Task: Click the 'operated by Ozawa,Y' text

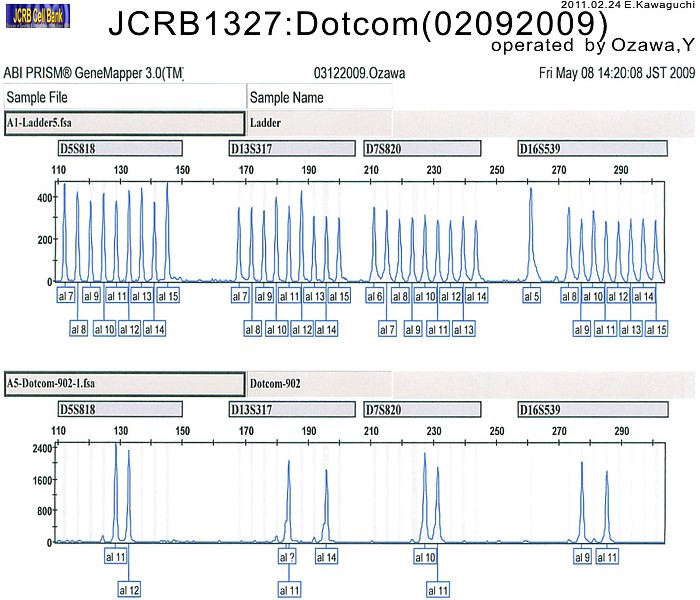Action: pyautogui.click(x=593, y=45)
